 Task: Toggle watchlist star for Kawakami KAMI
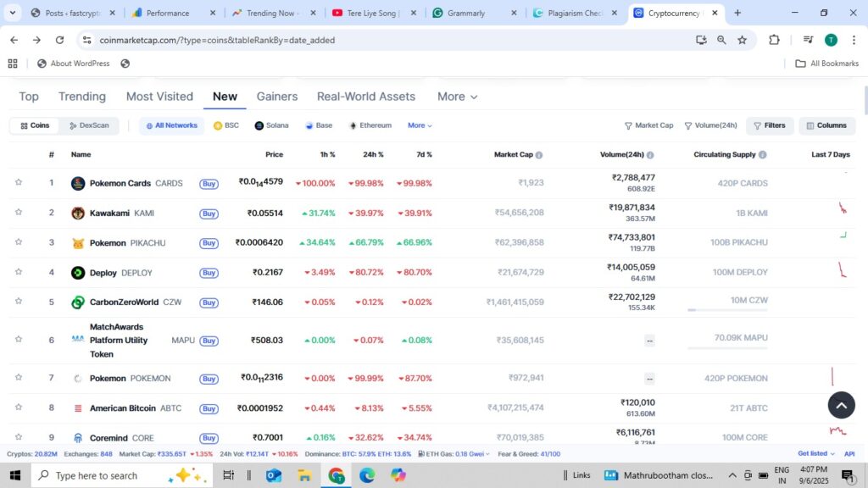[18, 213]
